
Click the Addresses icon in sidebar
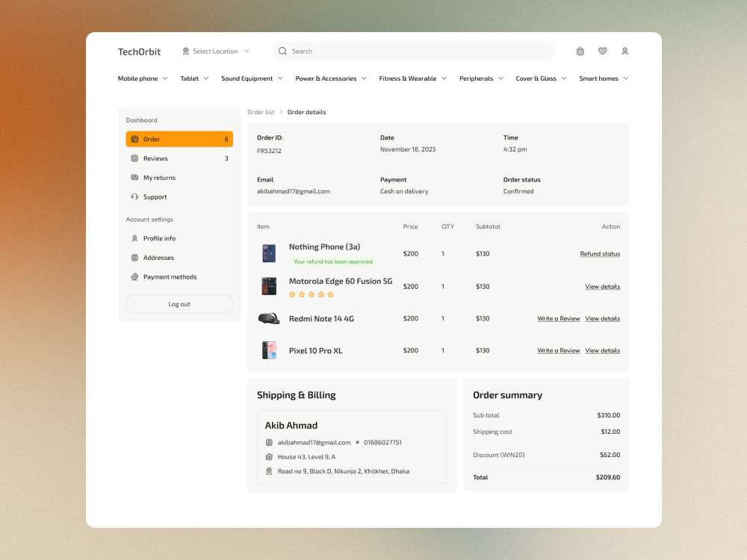(134, 258)
